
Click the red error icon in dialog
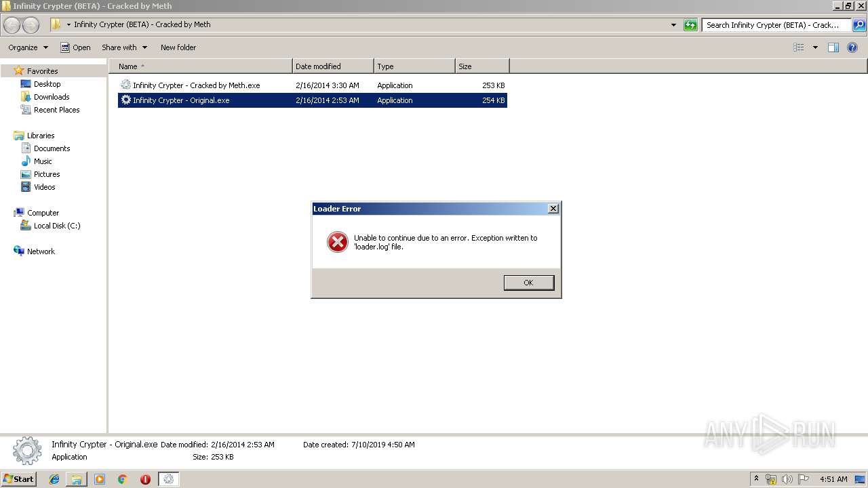337,242
